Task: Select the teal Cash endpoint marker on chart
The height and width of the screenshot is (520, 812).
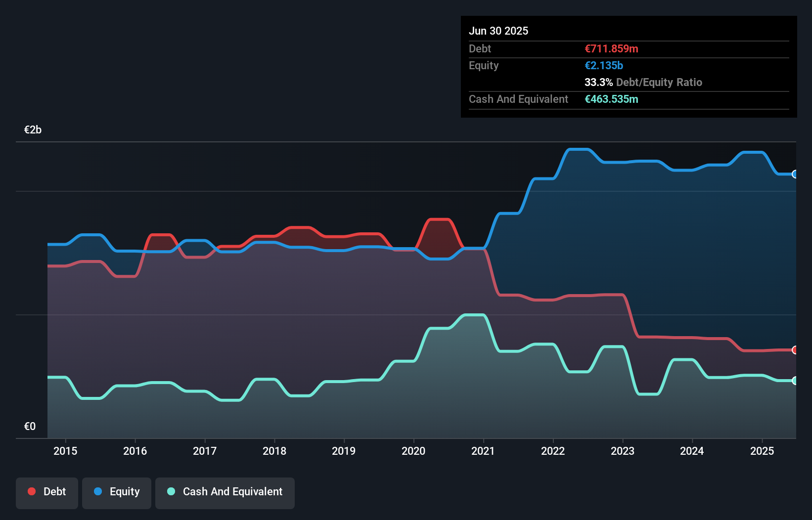Action: [795, 381]
